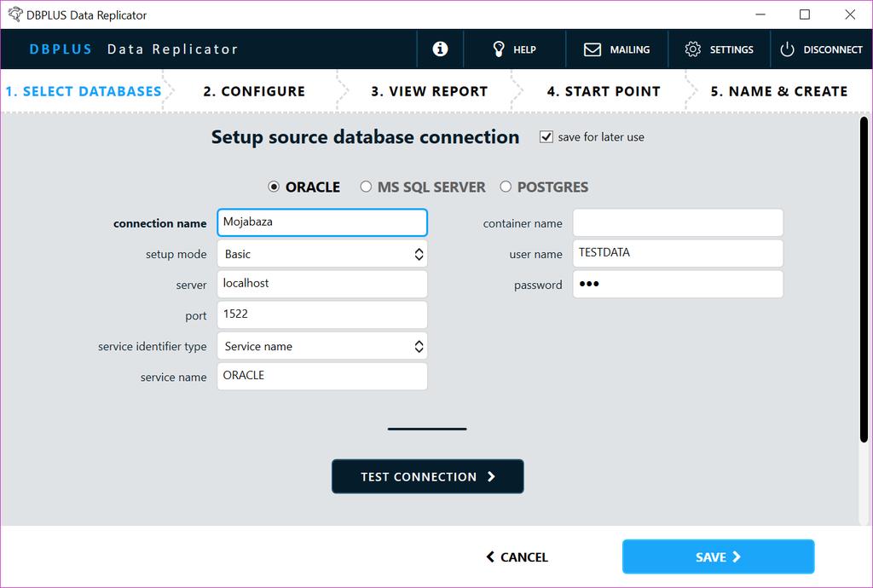Screen dimensions: 873x588
Task: Click the vertical scrollbar on the right
Action: pos(864,280)
